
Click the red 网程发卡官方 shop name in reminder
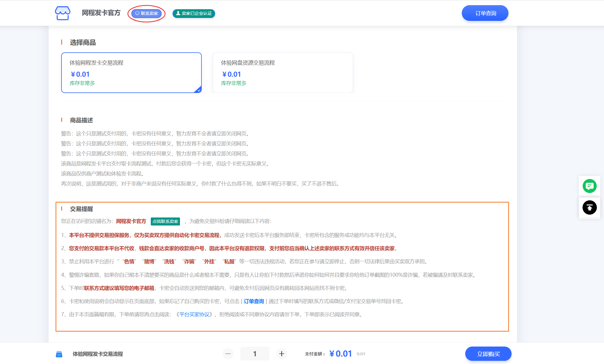point(131,221)
